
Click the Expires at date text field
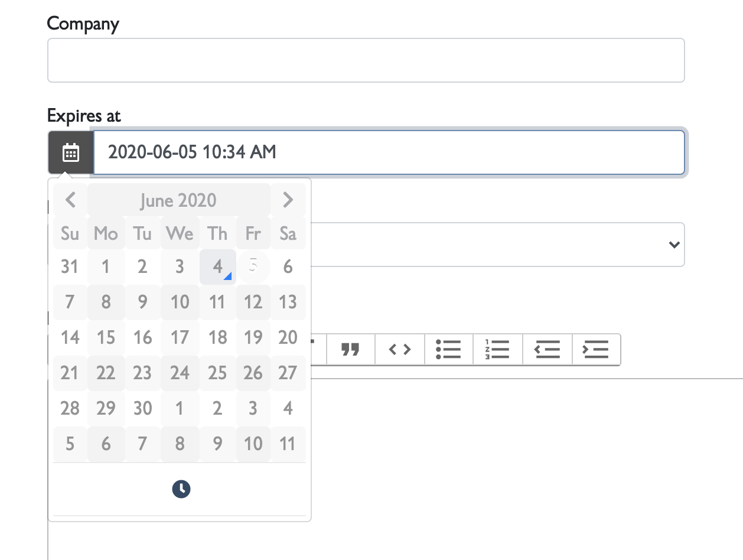tap(390, 152)
